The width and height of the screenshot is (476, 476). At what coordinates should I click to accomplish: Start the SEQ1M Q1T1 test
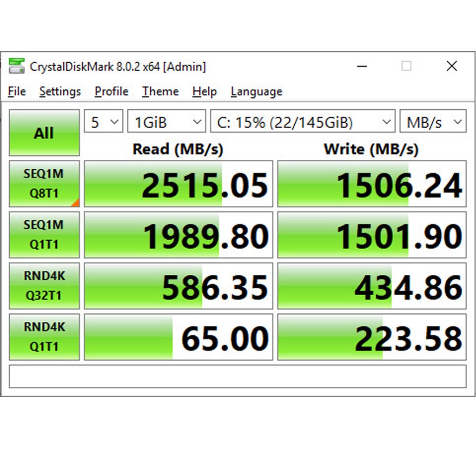[44, 235]
